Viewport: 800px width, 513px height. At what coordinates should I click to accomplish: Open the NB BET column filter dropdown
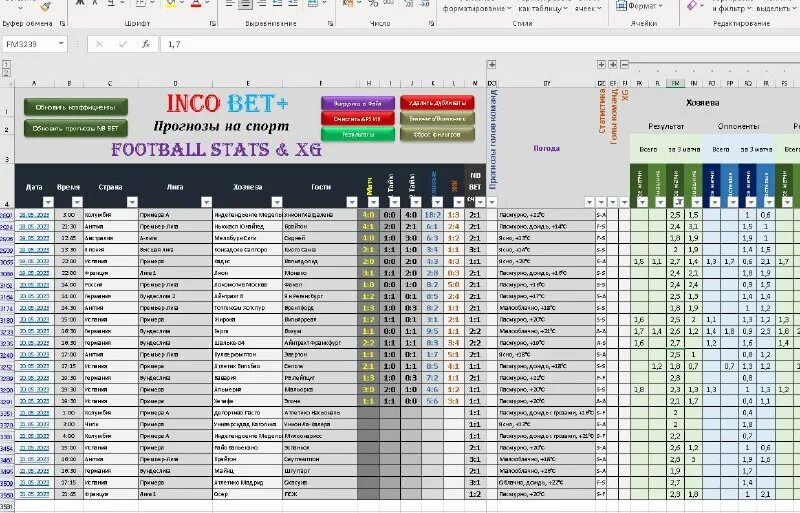480,202
